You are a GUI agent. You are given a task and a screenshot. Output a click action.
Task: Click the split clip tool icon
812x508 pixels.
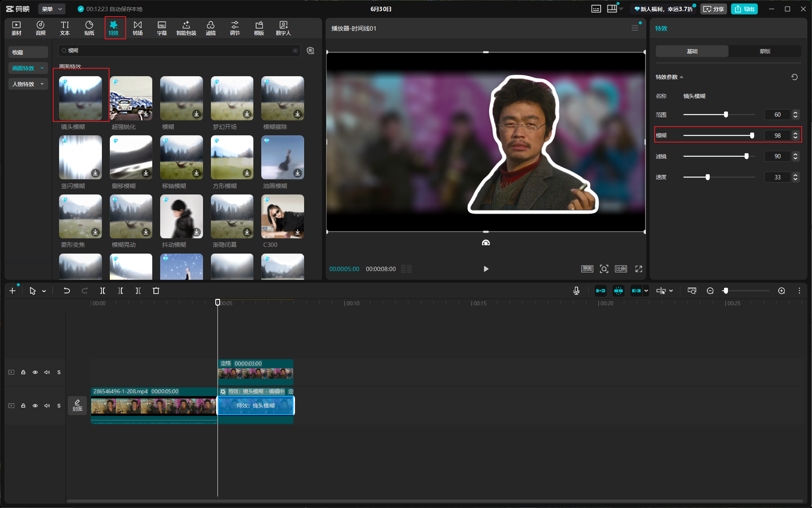[x=103, y=291]
